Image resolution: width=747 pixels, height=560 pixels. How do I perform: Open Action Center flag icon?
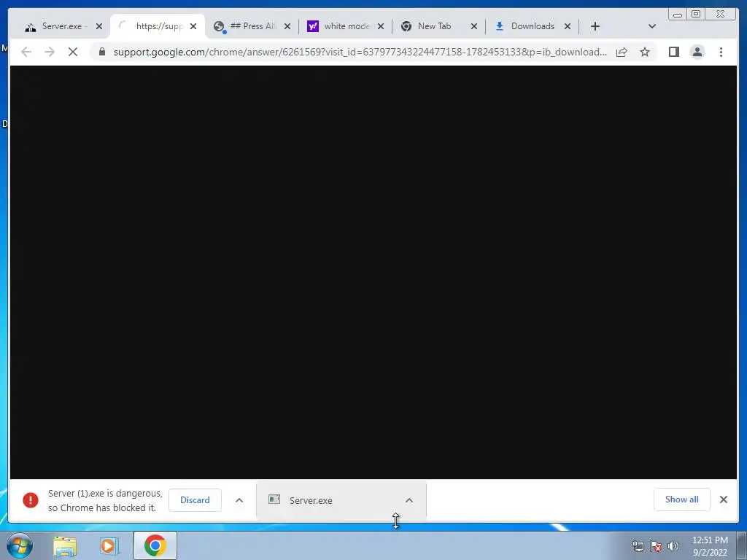pos(656,546)
